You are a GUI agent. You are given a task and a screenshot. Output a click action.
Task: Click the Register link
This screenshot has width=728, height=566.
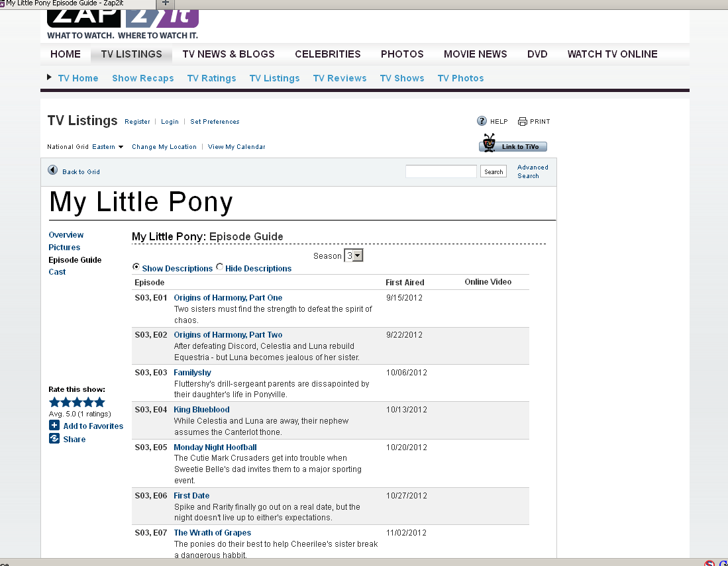click(x=137, y=122)
